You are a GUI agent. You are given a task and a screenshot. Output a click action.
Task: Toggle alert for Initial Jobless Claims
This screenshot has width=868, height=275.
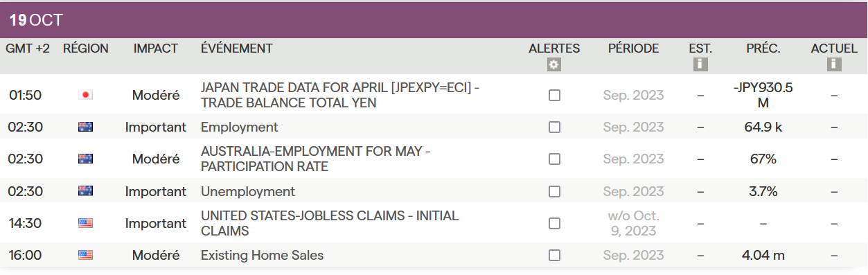point(554,223)
